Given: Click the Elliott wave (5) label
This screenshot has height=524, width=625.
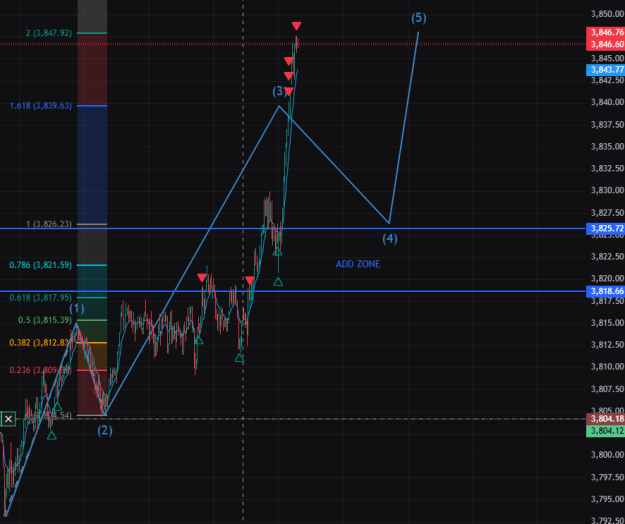Looking at the screenshot, I should tap(419, 18).
